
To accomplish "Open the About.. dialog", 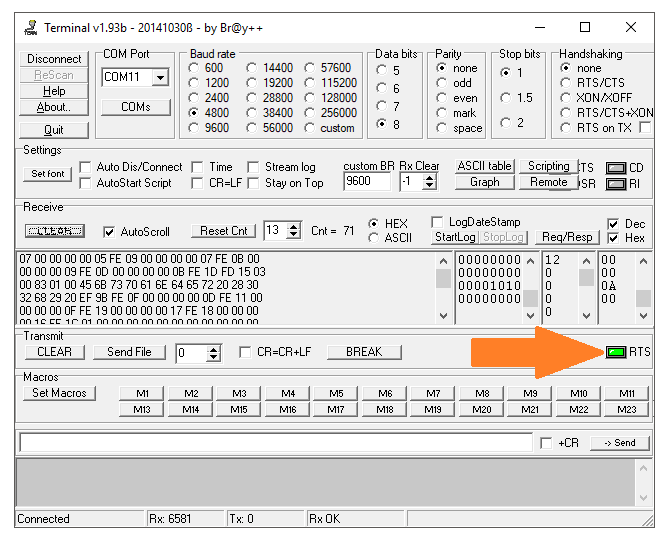I will [x=54, y=107].
